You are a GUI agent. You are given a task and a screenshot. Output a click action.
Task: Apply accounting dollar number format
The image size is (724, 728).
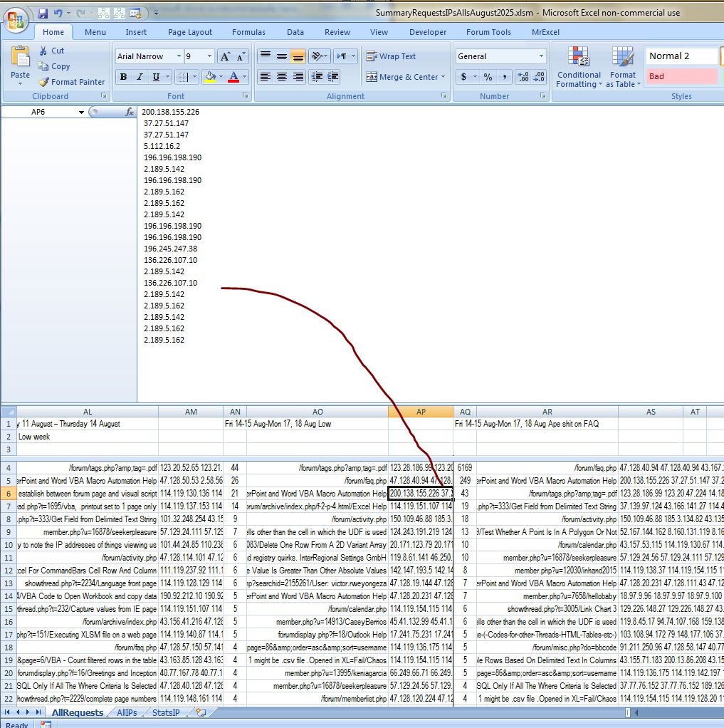click(x=463, y=77)
